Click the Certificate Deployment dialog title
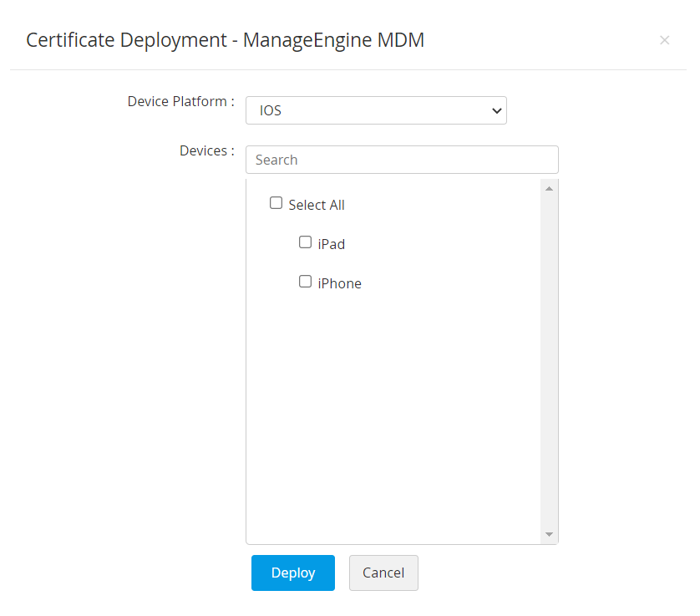The image size is (700, 616). [225, 39]
